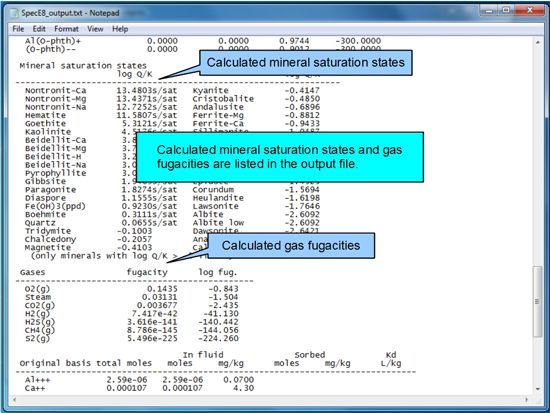Click the 'log fug.' column header
Viewport: 550px width, 413px height.
click(x=218, y=272)
